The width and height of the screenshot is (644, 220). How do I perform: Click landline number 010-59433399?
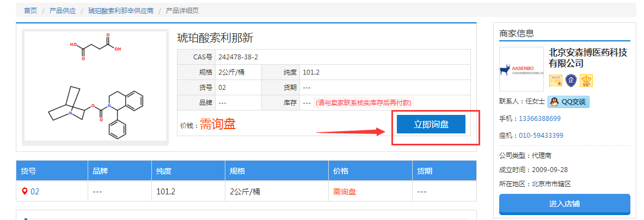click(541, 136)
